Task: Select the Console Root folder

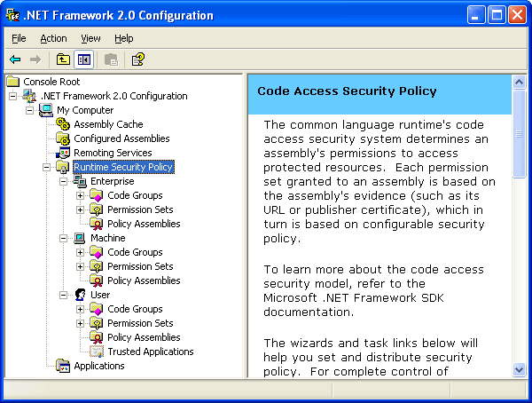Action: [x=51, y=82]
